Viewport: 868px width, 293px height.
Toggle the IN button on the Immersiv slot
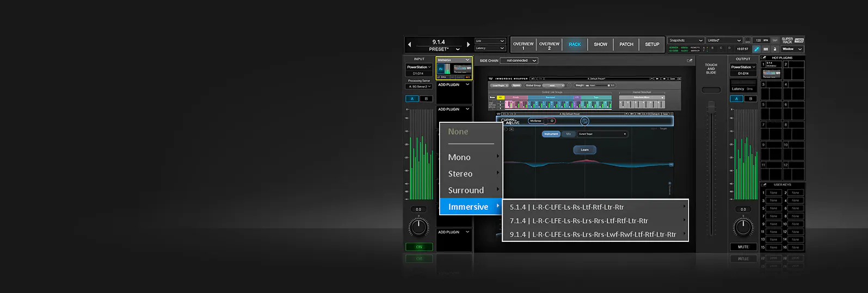[441, 69]
